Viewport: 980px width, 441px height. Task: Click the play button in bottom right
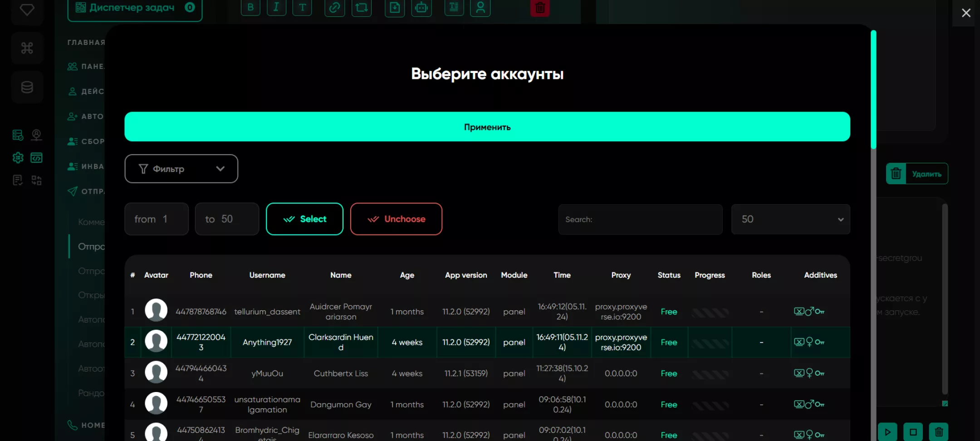point(887,432)
